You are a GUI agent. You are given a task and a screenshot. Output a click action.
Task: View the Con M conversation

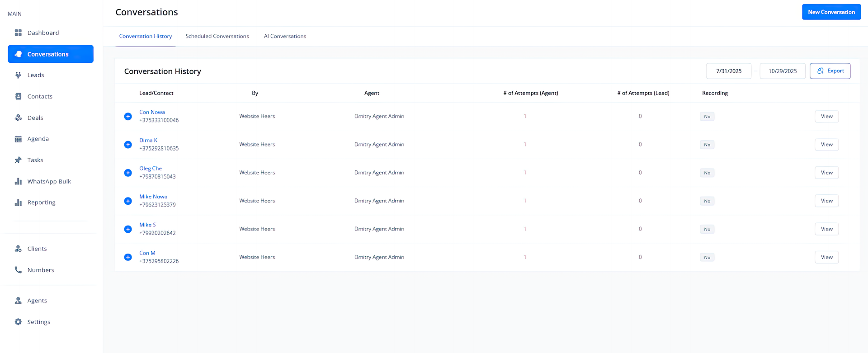826,257
